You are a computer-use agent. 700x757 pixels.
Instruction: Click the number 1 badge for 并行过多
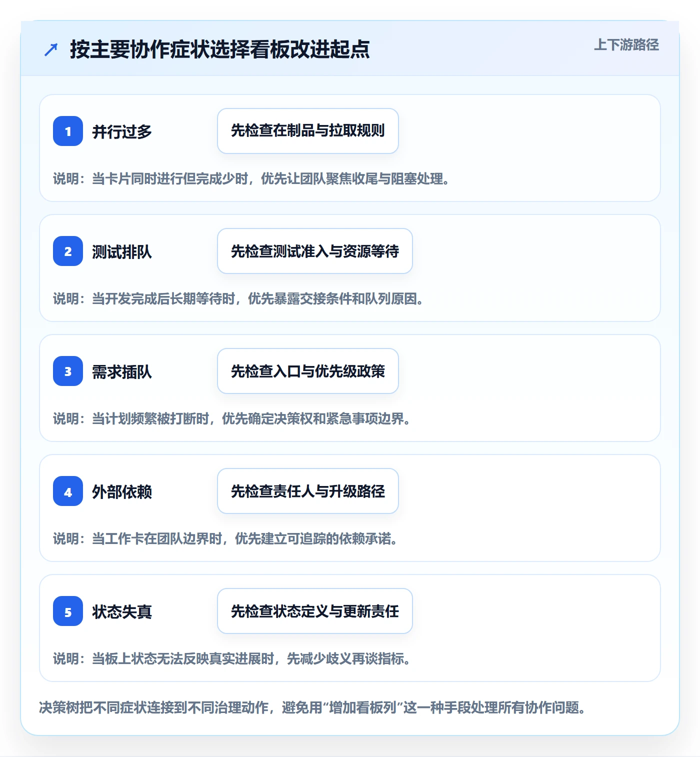coord(68,131)
